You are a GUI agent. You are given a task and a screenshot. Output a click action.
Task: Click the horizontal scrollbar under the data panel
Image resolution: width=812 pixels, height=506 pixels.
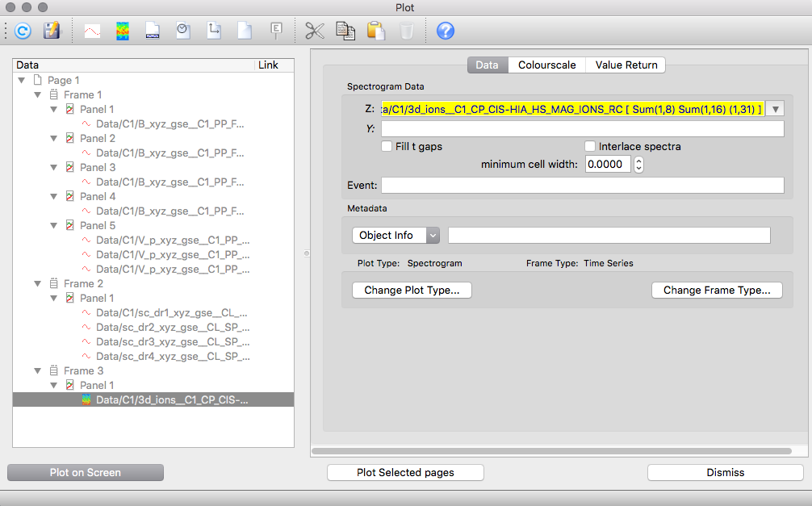coord(551,451)
